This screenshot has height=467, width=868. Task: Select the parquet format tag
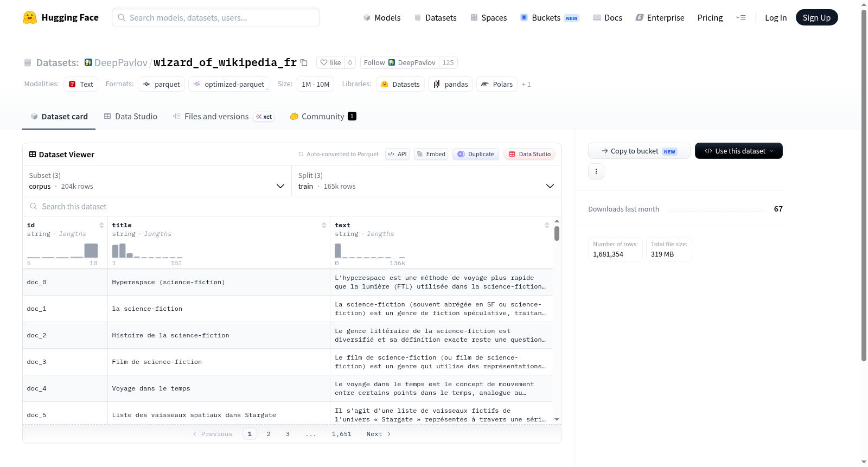point(162,84)
